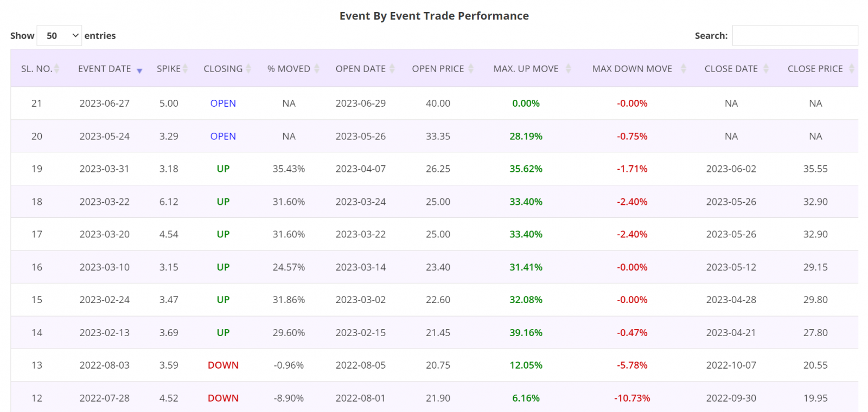Select the DOWN status in row 13
Screen dimensions: 868x412
[x=223, y=365]
